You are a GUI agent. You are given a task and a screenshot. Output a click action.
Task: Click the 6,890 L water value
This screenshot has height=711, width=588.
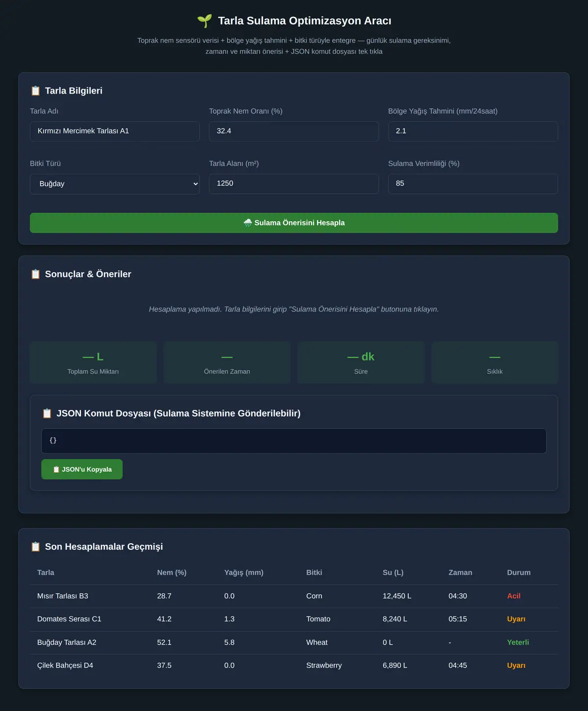coord(395,665)
